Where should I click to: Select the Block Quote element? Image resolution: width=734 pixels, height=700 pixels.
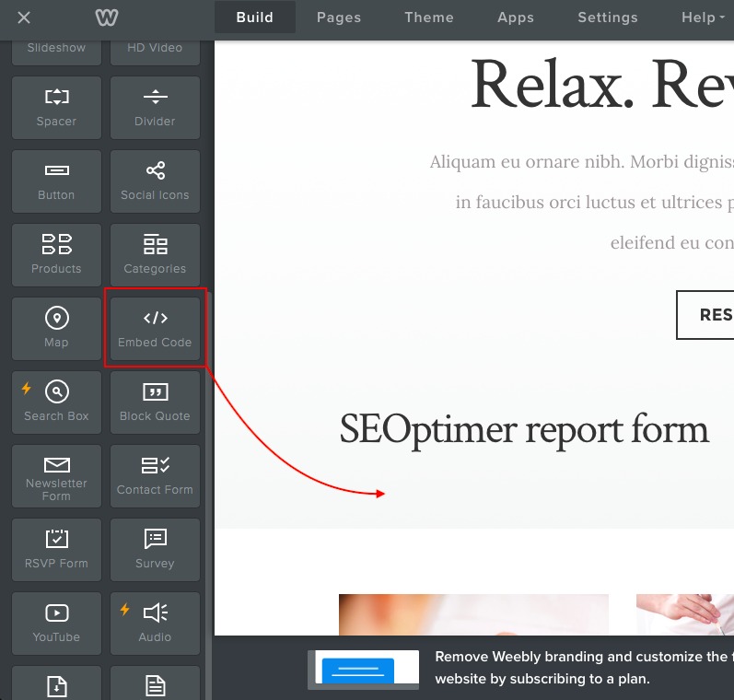click(x=155, y=402)
